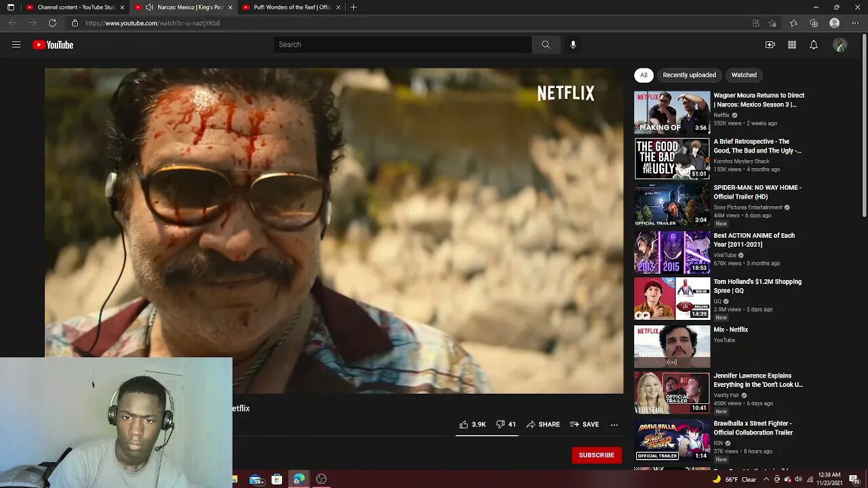Image resolution: width=868 pixels, height=488 pixels.
Task: View site information lock icon
Action: pos(75,23)
